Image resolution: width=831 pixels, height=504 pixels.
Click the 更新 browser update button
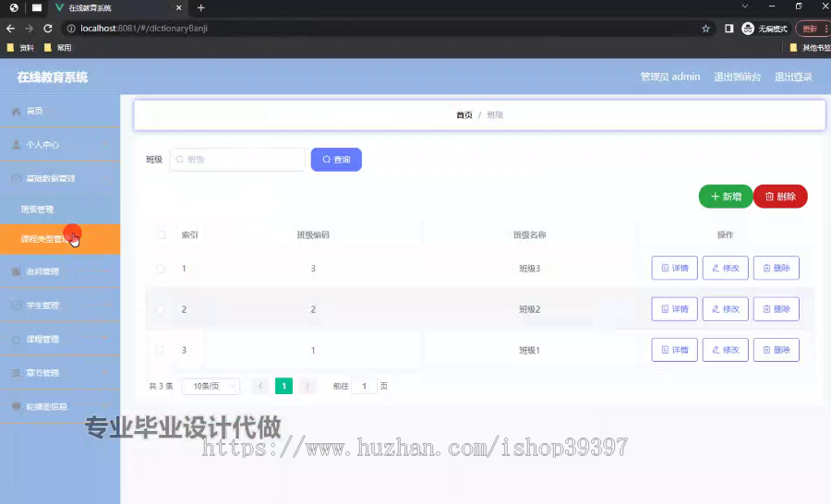(x=813, y=29)
